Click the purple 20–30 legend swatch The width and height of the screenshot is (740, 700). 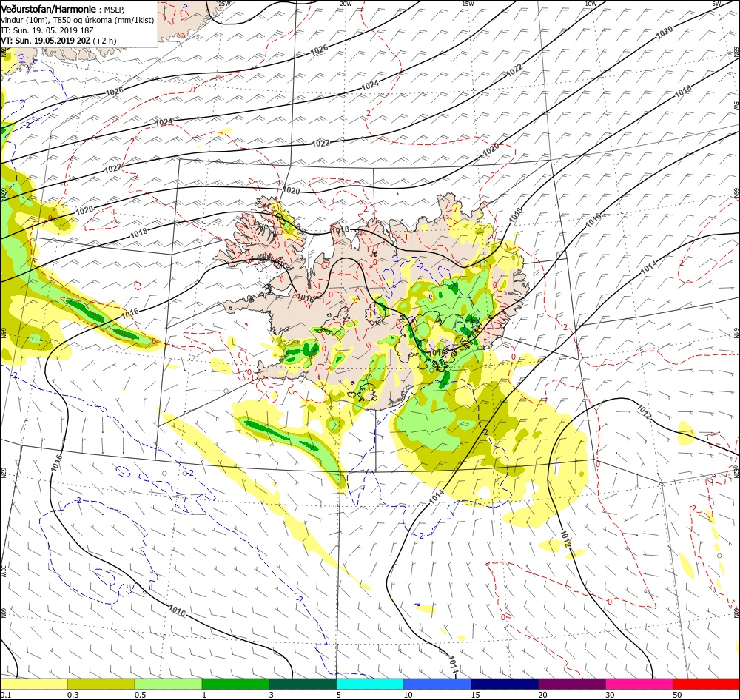click(x=572, y=684)
